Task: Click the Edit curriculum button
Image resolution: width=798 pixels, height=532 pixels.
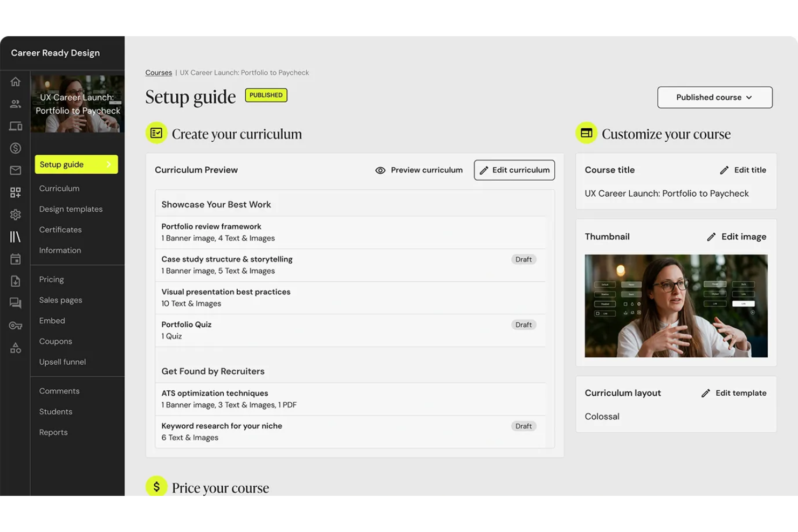Action: [x=514, y=170]
